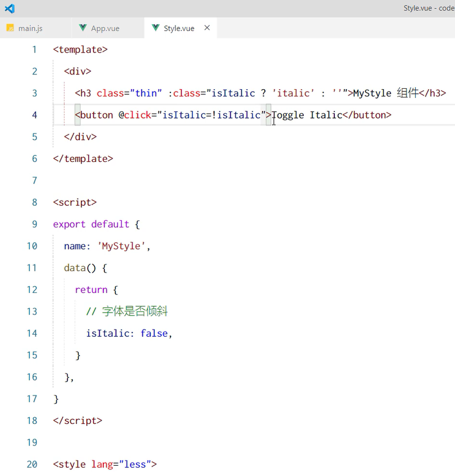Close the Style.vue editor tab
The width and height of the screenshot is (455, 476).
(206, 28)
